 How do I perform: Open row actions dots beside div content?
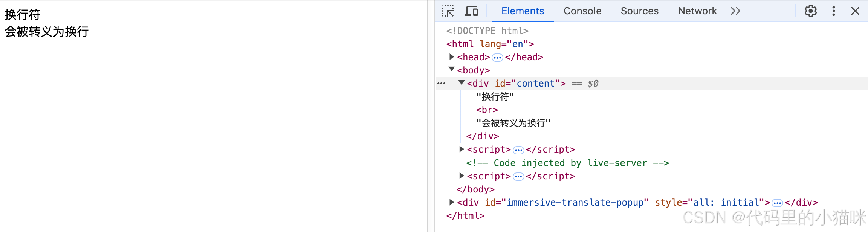(442, 84)
